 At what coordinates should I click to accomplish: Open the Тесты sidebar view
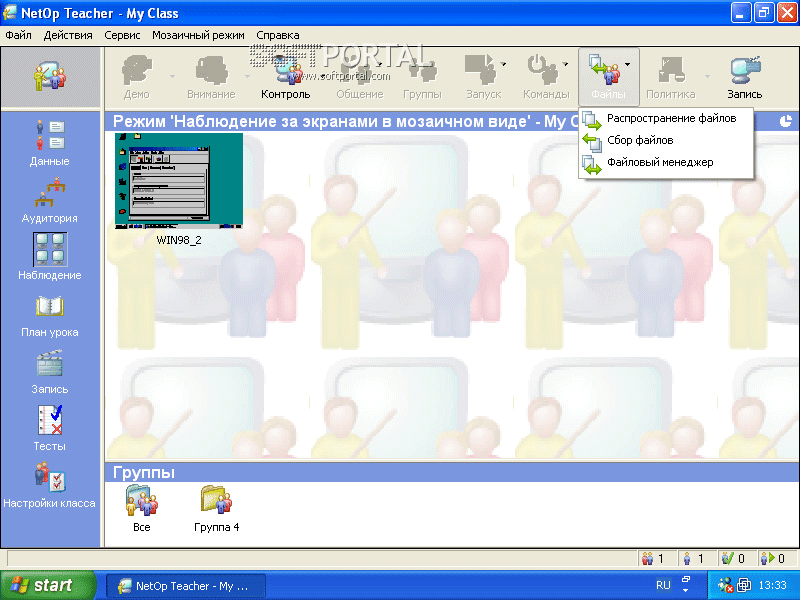coord(49,429)
